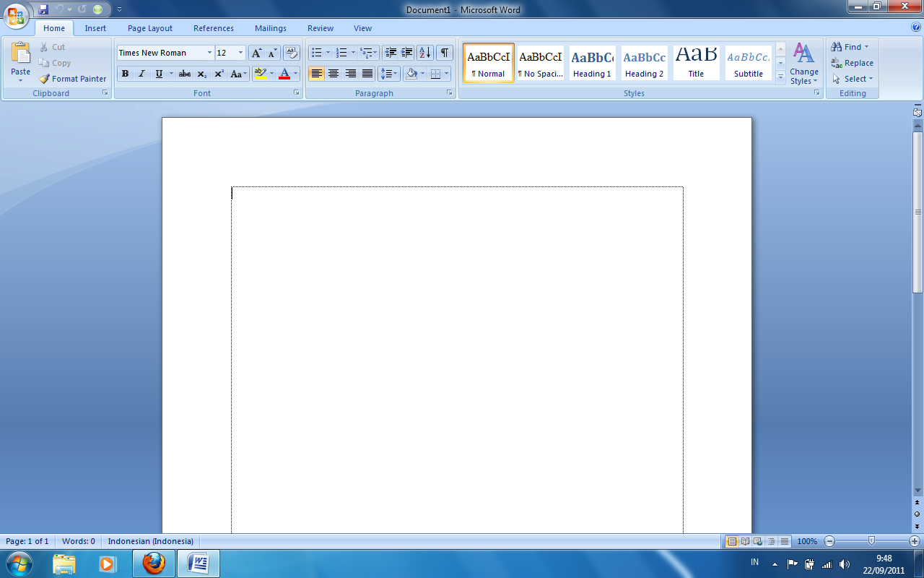This screenshot has width=924, height=578.
Task: Launch Windows Media Player from taskbar
Action: (x=107, y=564)
